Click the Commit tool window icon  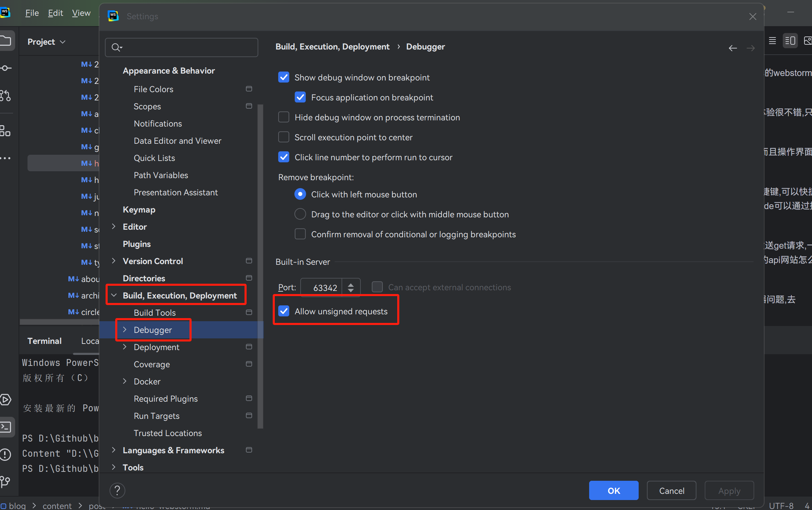pos(6,68)
